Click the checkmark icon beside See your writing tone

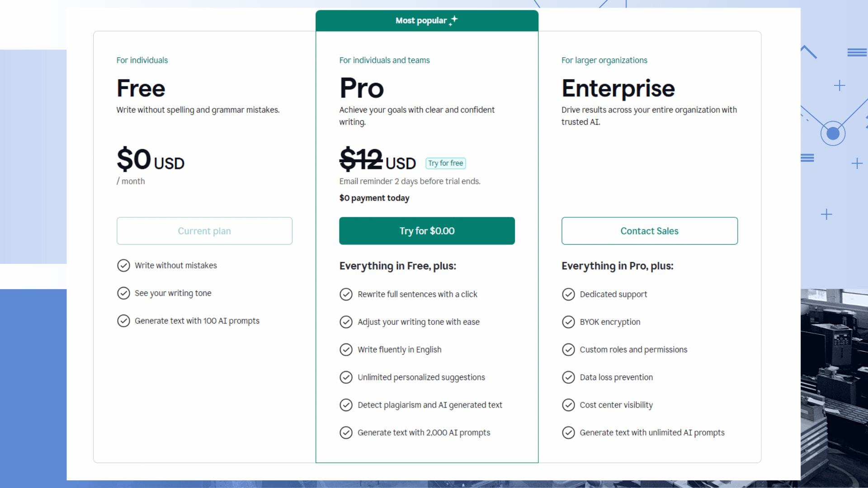pyautogui.click(x=124, y=293)
